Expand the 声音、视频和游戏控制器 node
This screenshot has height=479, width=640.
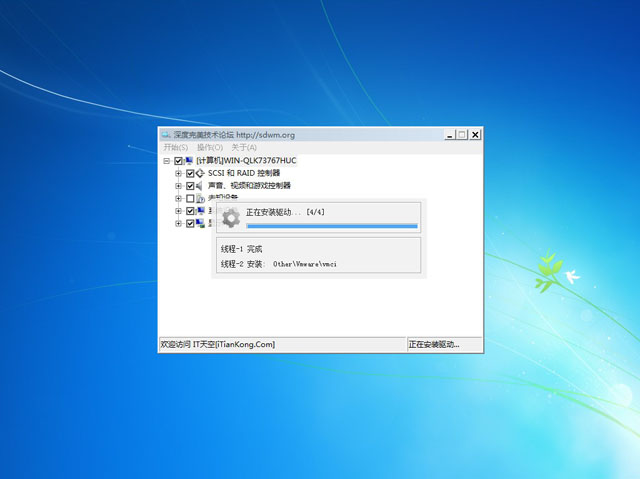pyautogui.click(x=178, y=186)
